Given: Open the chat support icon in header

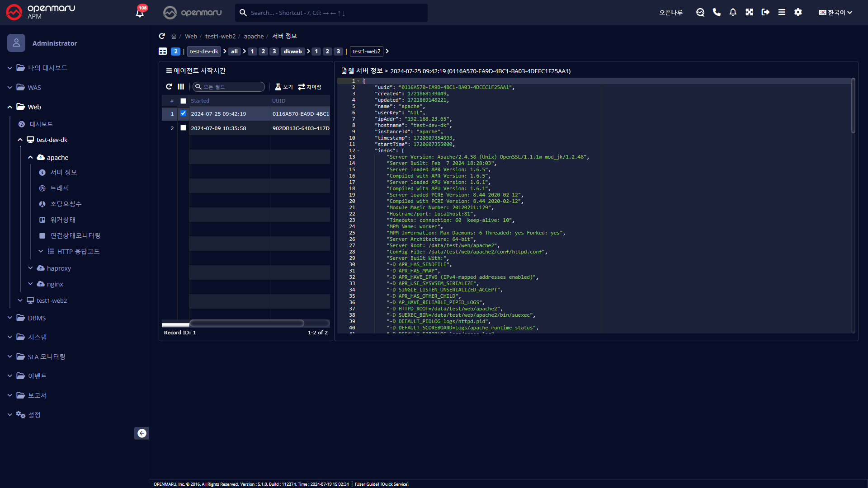Looking at the screenshot, I should coord(700,12).
